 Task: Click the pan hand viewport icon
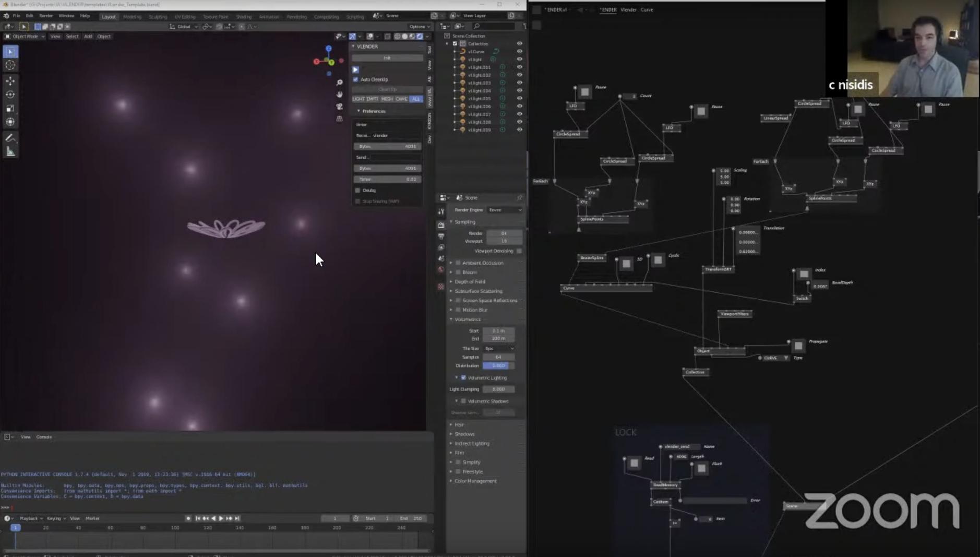click(339, 94)
